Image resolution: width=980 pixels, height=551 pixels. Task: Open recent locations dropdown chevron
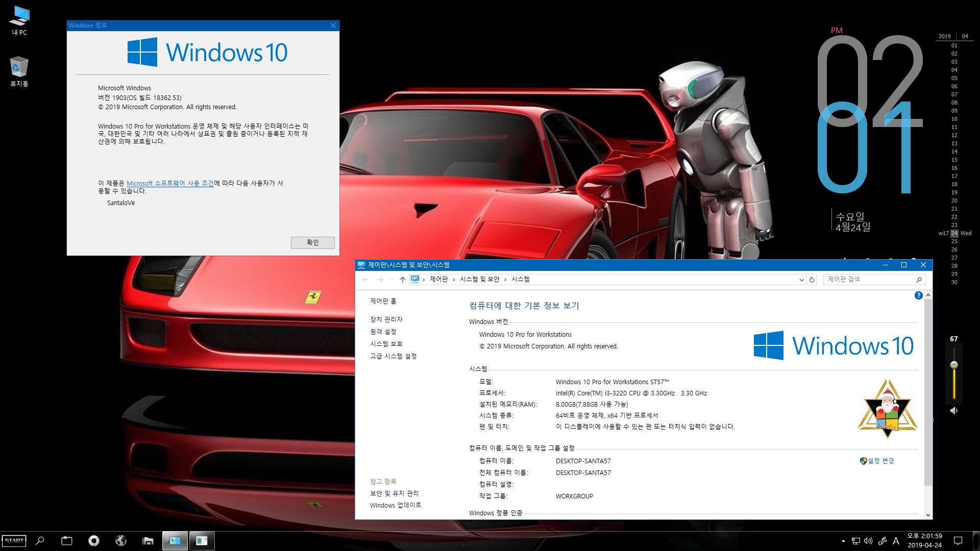click(x=392, y=280)
